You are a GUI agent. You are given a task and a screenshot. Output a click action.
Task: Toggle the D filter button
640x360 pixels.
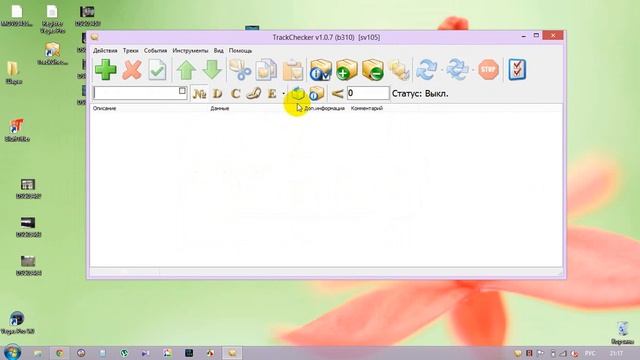218,94
